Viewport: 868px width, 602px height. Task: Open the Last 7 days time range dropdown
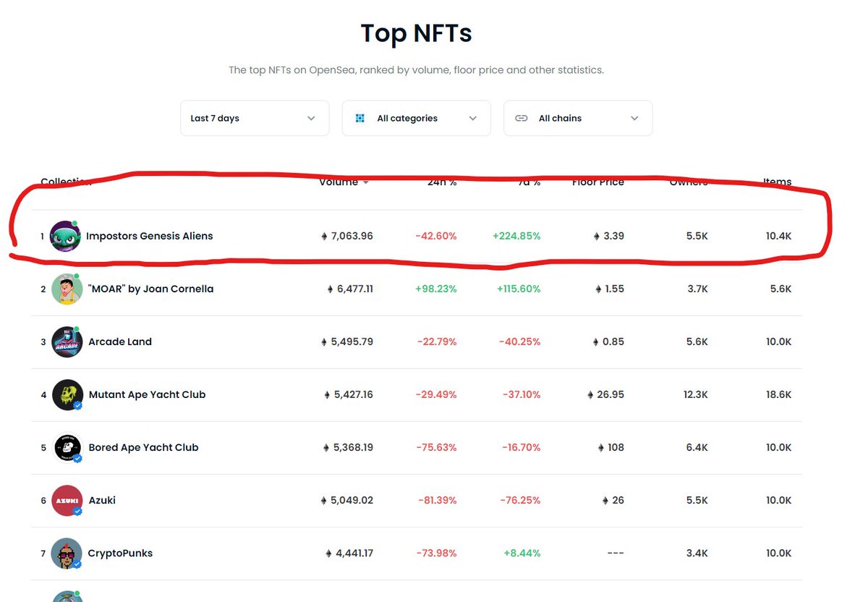pyautogui.click(x=255, y=118)
